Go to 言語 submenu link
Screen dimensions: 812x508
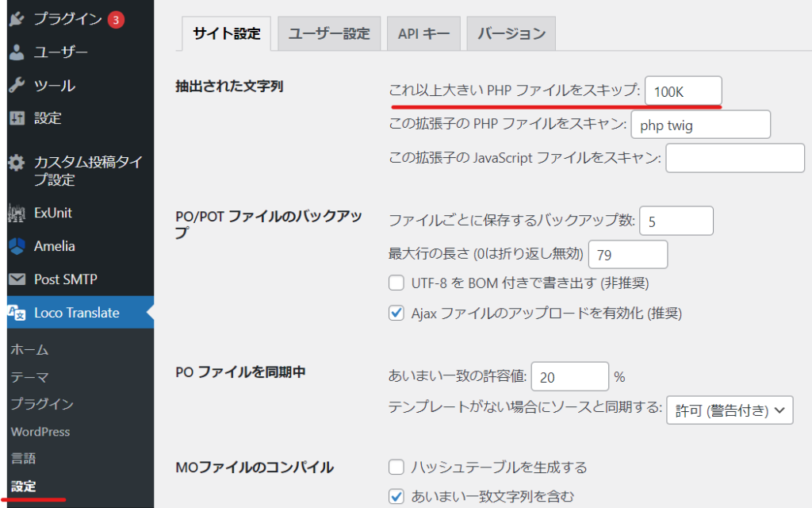pos(23,458)
